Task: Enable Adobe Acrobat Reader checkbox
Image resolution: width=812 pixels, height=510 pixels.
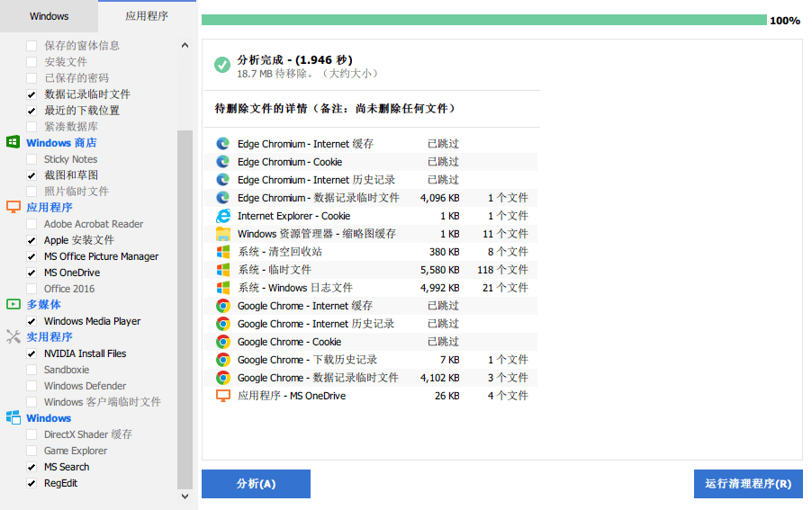Action: (32, 224)
